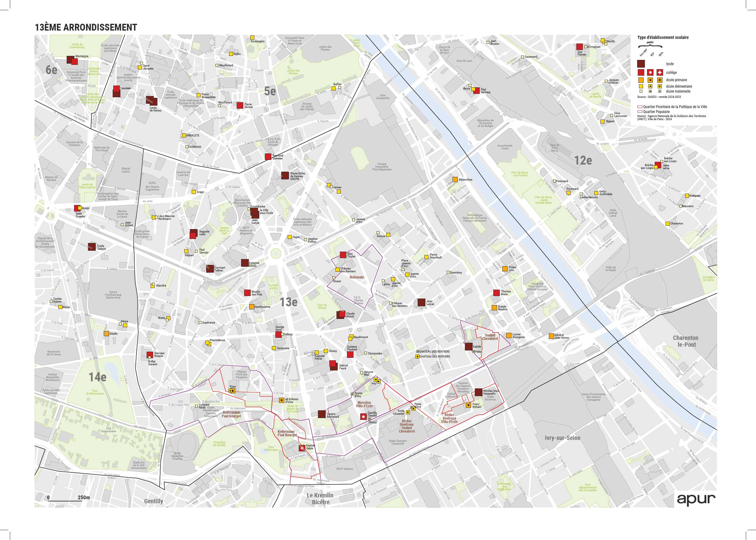Click the apur logo

tap(696, 499)
